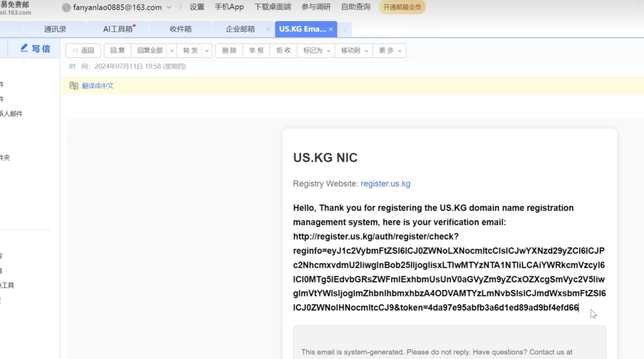Switch to the 通讯录 tab
Image resolution: width=644 pixels, height=359 pixels.
coord(55,29)
